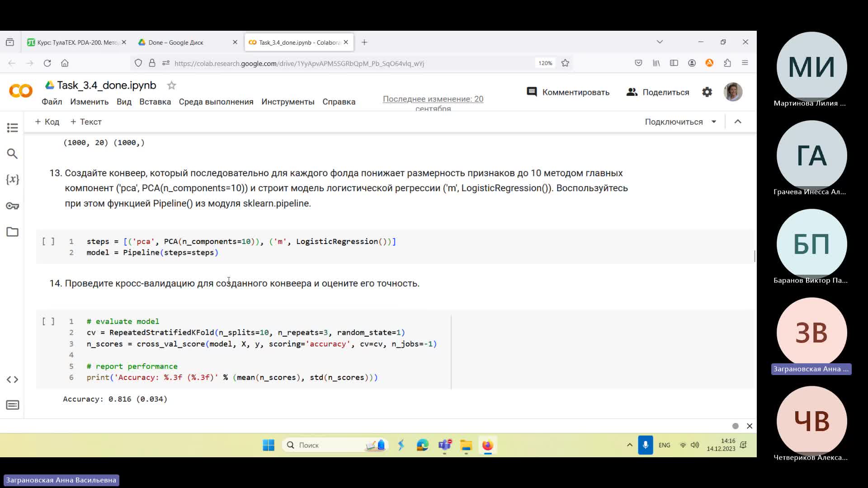Select participant Баранов Виктор avatar
Image resolution: width=868 pixels, height=488 pixels.
tap(811, 244)
